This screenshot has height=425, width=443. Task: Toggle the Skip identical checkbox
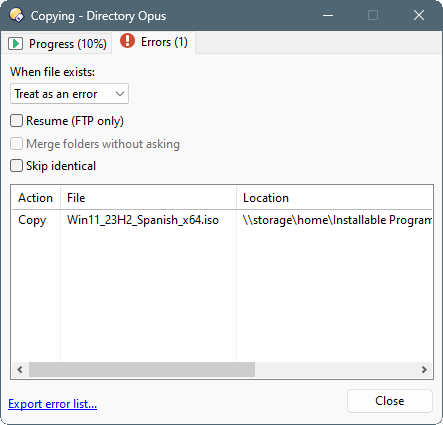tap(16, 166)
